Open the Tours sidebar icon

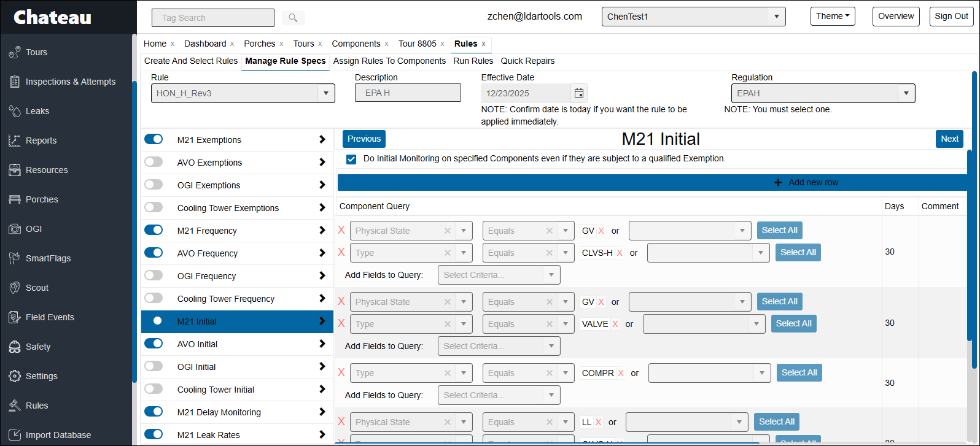click(x=15, y=53)
